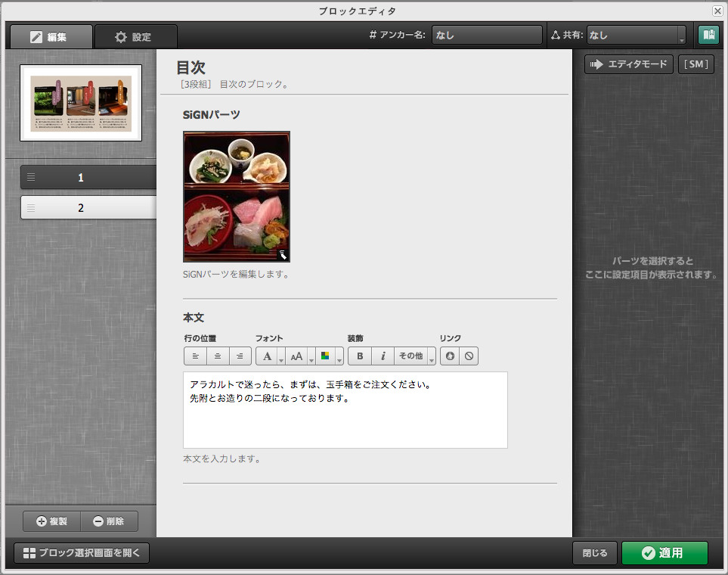Remove link with the cancel icon
The image size is (728, 575).
point(469,356)
